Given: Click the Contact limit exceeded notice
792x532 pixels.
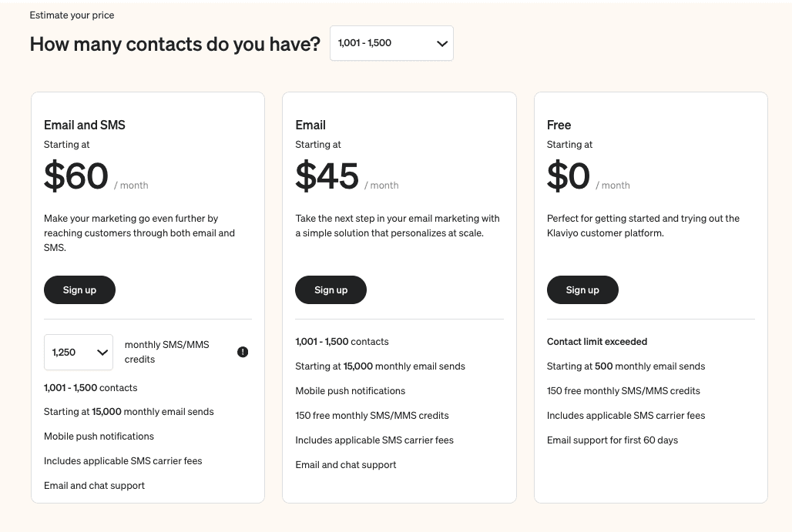Looking at the screenshot, I should 597,341.
